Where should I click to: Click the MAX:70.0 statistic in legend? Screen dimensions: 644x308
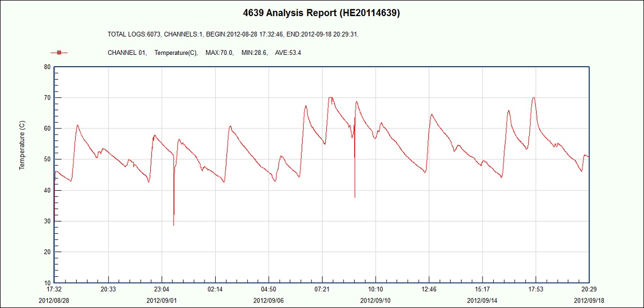click(219, 53)
